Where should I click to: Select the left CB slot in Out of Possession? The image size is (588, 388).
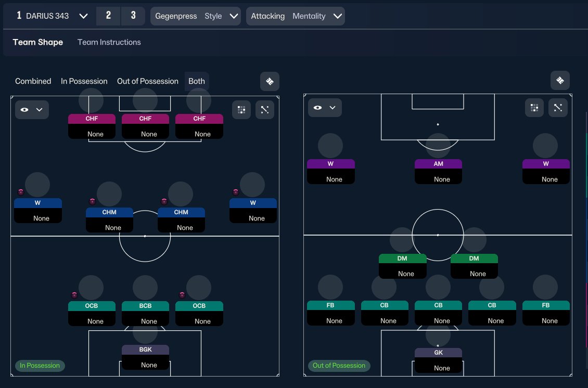click(385, 313)
